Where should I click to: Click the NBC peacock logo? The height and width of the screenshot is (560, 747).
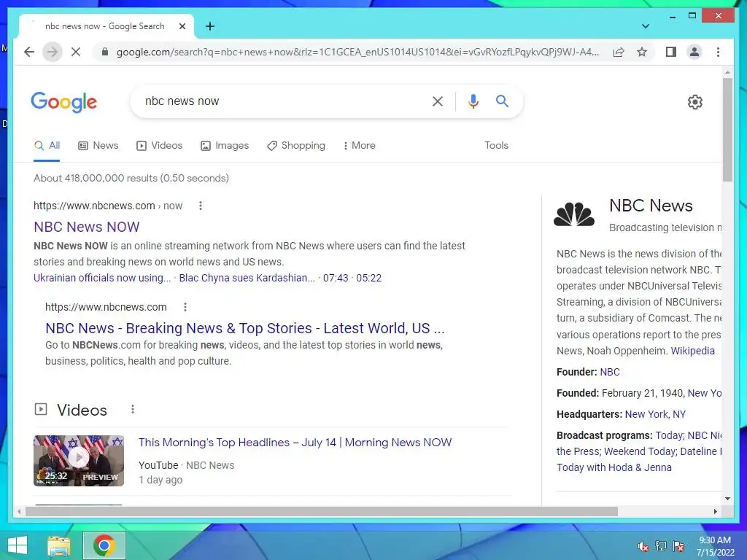click(574, 214)
